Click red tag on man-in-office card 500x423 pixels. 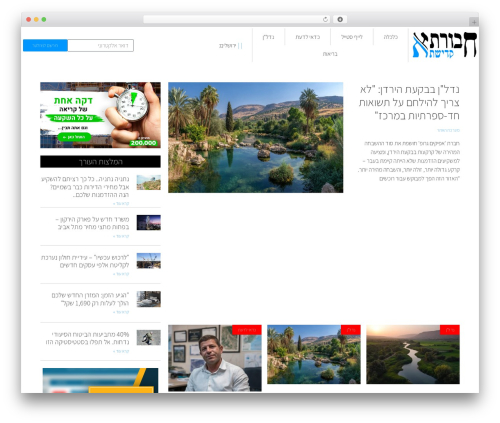coord(247,330)
